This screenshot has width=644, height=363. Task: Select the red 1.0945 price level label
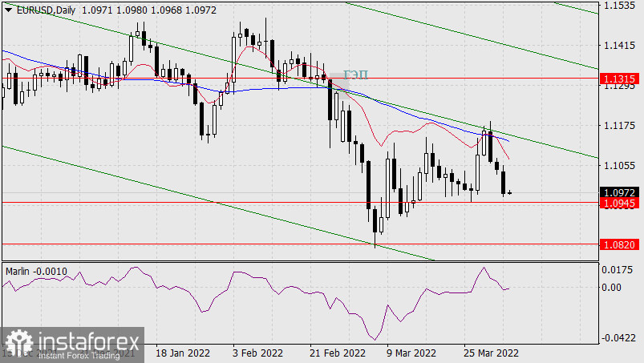tap(620, 203)
